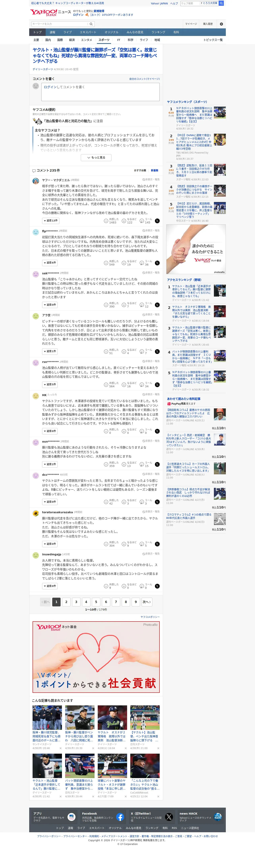Tap 共感した icon on flp******** comment
This screenshot has width=255, height=868.
point(106,263)
